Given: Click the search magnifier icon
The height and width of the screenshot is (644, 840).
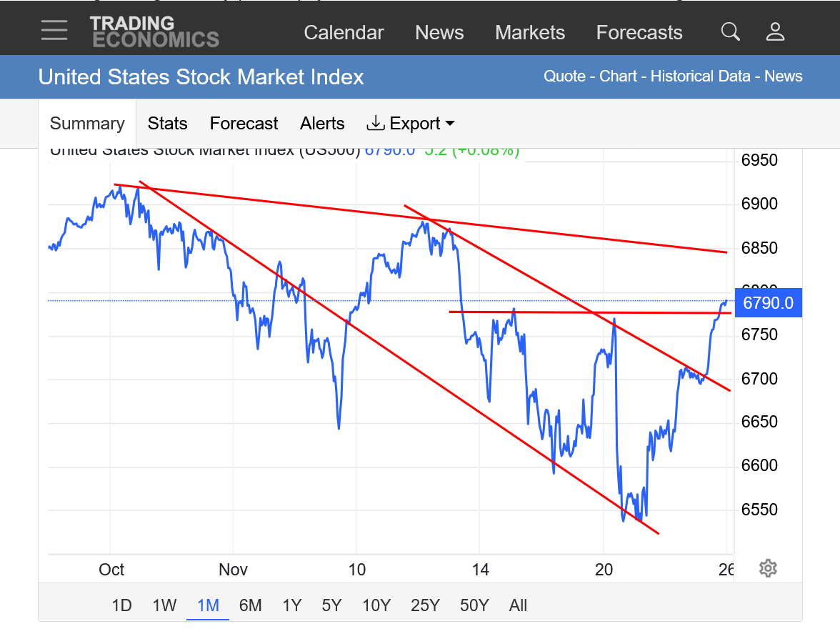Looking at the screenshot, I should (x=730, y=31).
